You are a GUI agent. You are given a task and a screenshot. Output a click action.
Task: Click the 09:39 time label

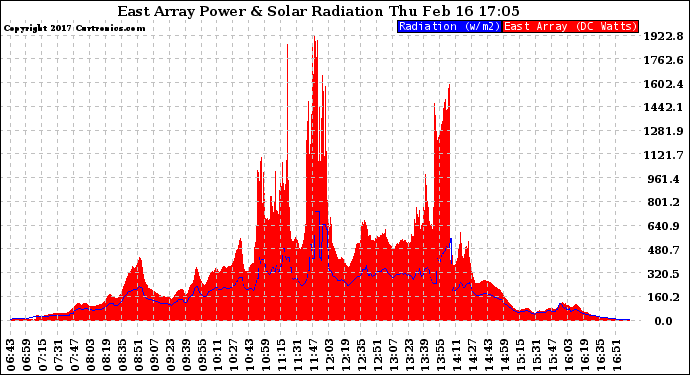pos(186,355)
